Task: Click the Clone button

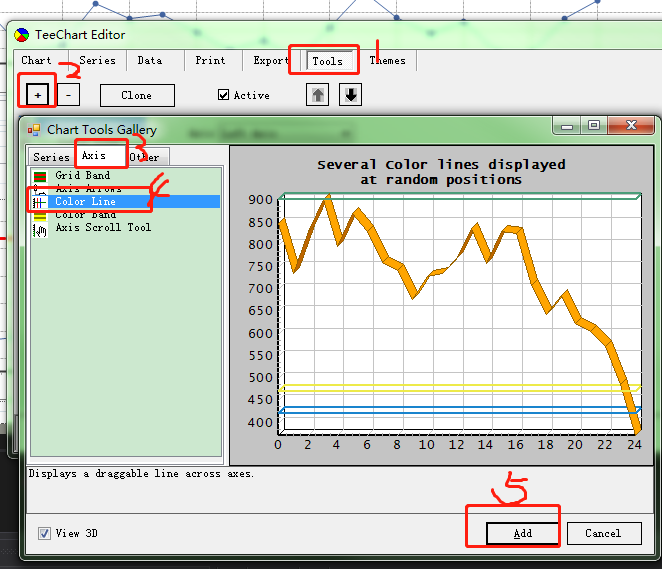Action: click(x=137, y=95)
